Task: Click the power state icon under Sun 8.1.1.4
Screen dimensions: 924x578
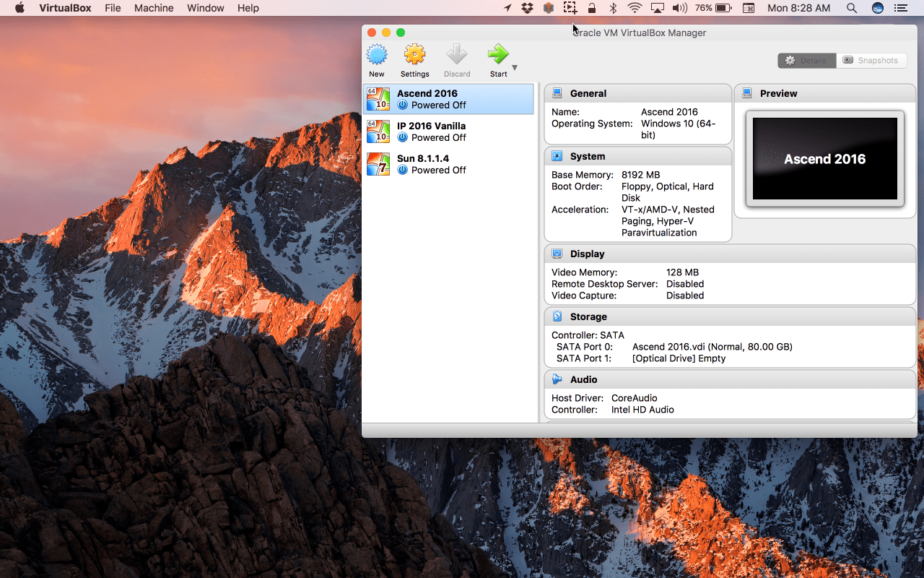Action: click(x=403, y=171)
